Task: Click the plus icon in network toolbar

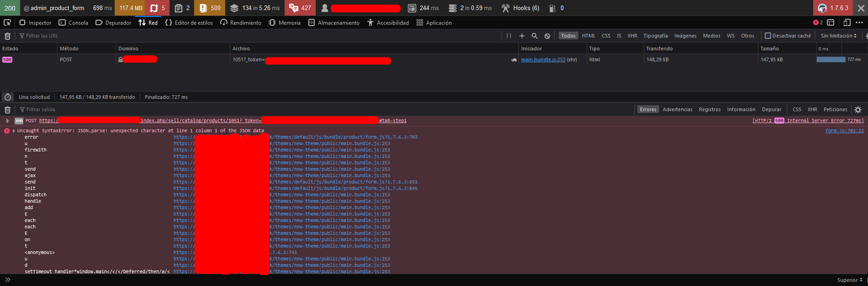Action: (x=522, y=36)
